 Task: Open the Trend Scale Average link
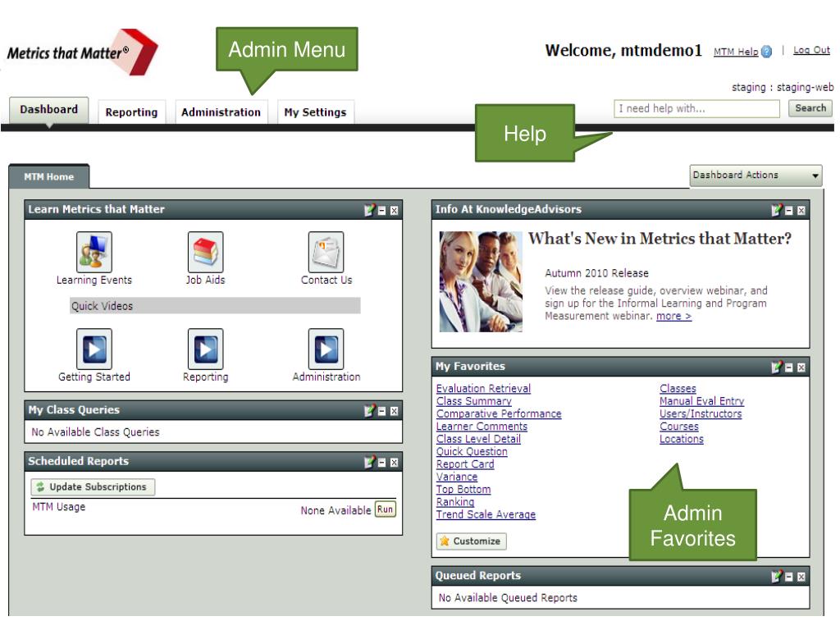(486, 514)
